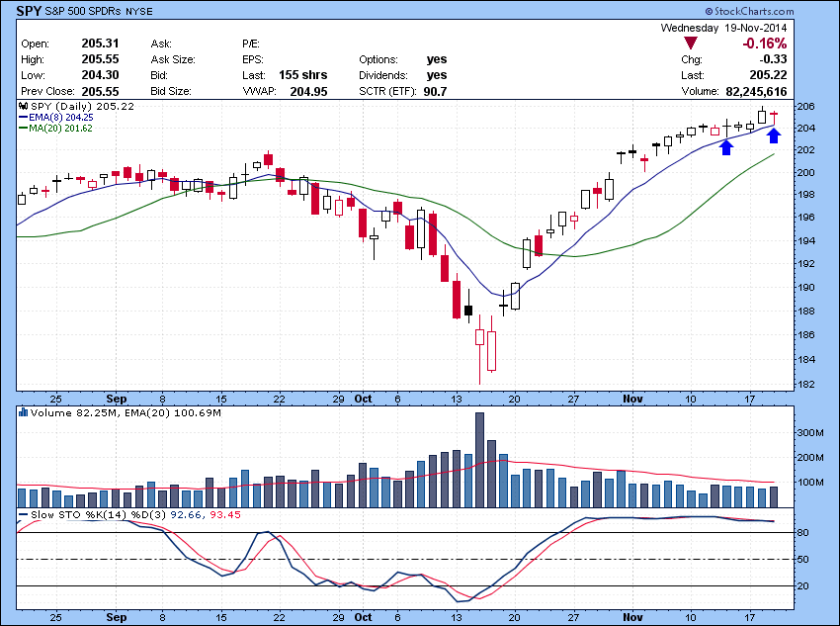Image resolution: width=840 pixels, height=626 pixels.
Task: Click the 'EPS:' label
Action: (253, 59)
